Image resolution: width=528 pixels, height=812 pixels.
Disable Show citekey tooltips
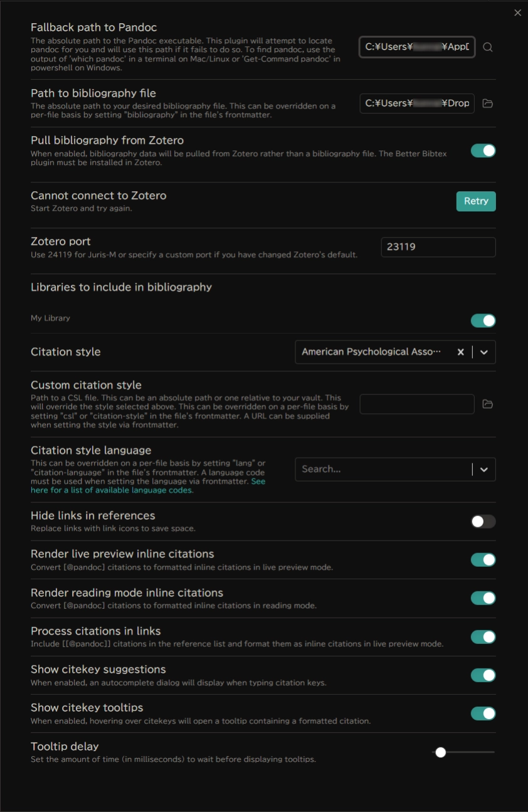point(483,714)
